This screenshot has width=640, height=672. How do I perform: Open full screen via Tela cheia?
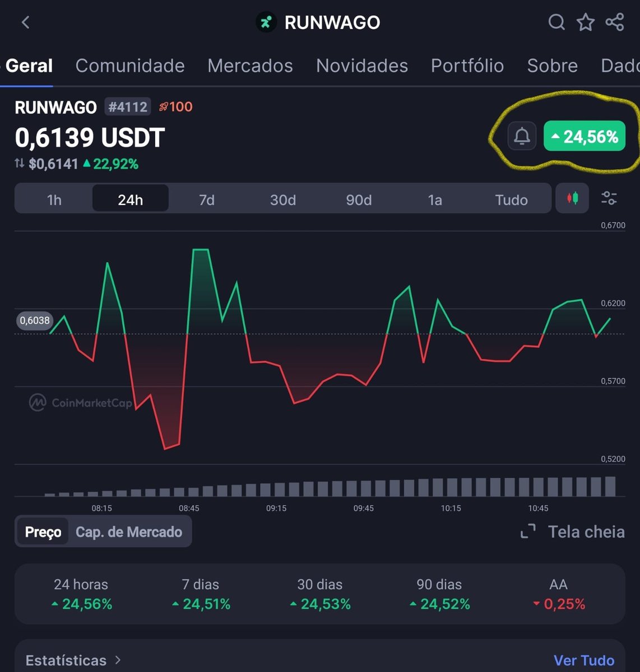pyautogui.click(x=573, y=531)
